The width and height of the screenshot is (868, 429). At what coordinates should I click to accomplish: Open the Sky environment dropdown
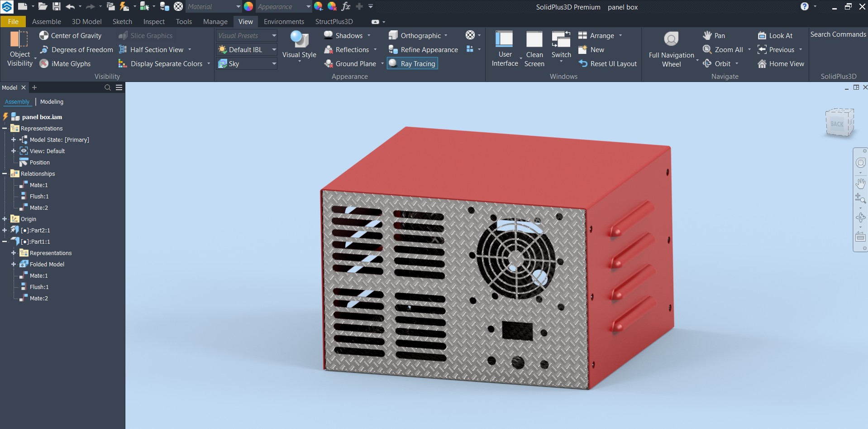click(247, 64)
